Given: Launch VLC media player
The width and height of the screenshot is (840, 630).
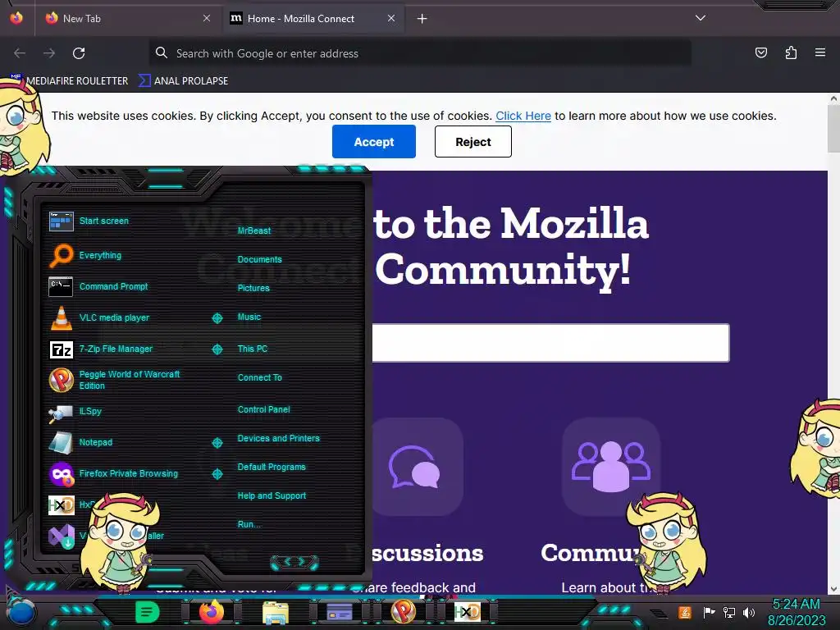Looking at the screenshot, I should click(99, 317).
